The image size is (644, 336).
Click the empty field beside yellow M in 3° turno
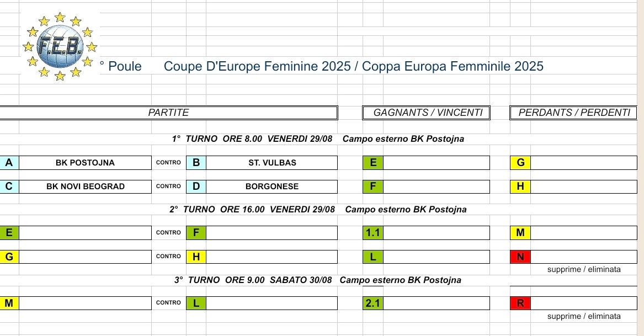85,303
